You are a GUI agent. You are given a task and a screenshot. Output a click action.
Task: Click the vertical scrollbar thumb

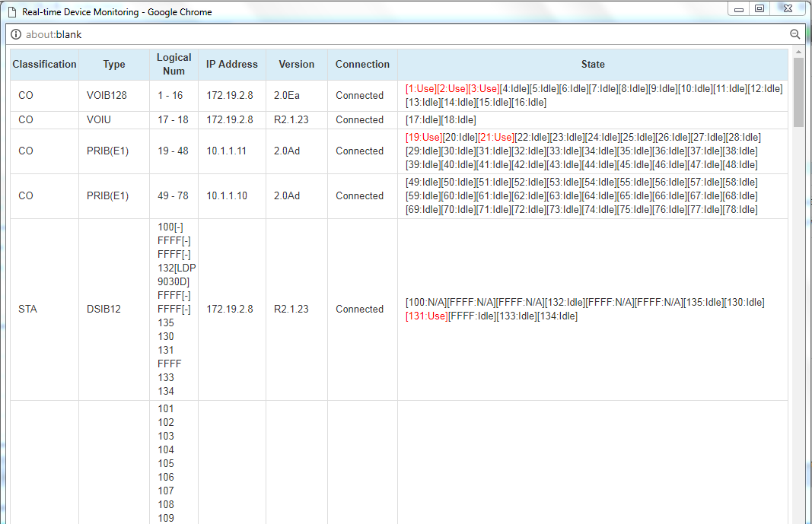(798, 91)
